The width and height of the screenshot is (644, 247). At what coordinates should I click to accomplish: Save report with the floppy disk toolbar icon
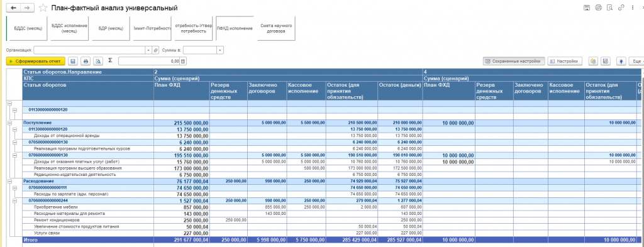click(x=73, y=61)
